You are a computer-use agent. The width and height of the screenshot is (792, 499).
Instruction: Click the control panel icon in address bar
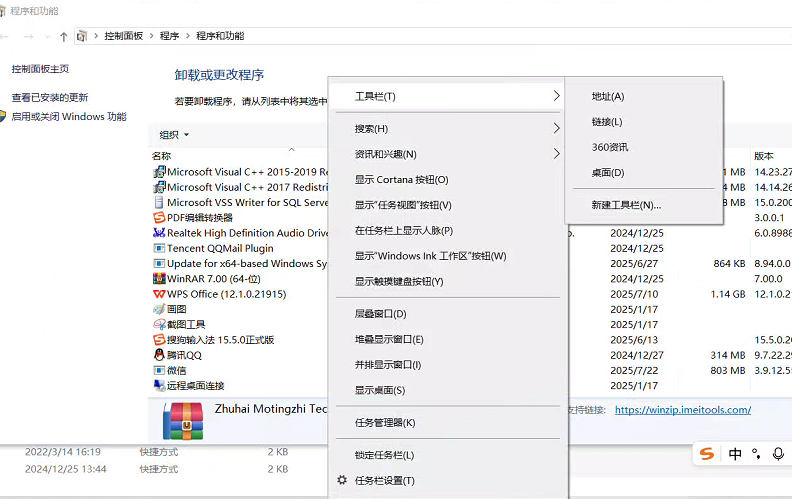[x=82, y=36]
